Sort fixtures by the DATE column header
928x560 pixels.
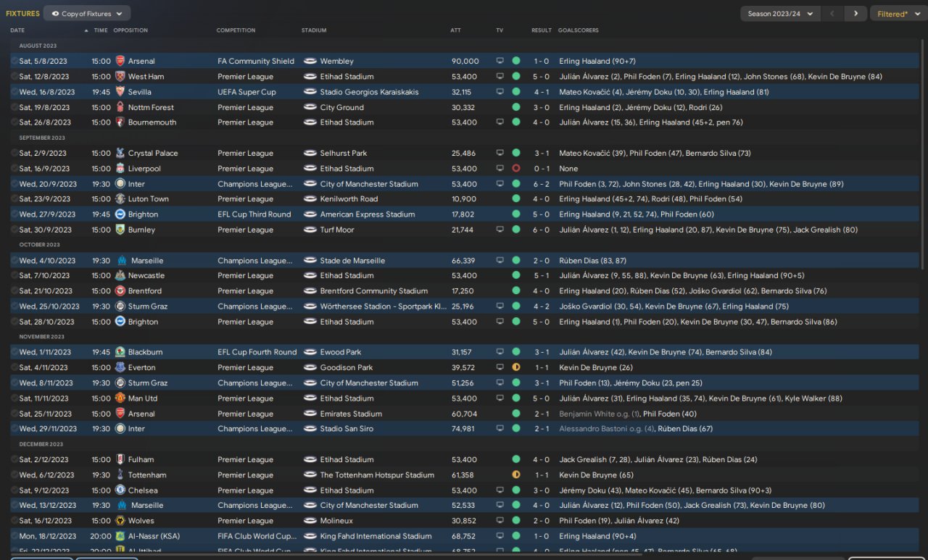[x=17, y=30]
